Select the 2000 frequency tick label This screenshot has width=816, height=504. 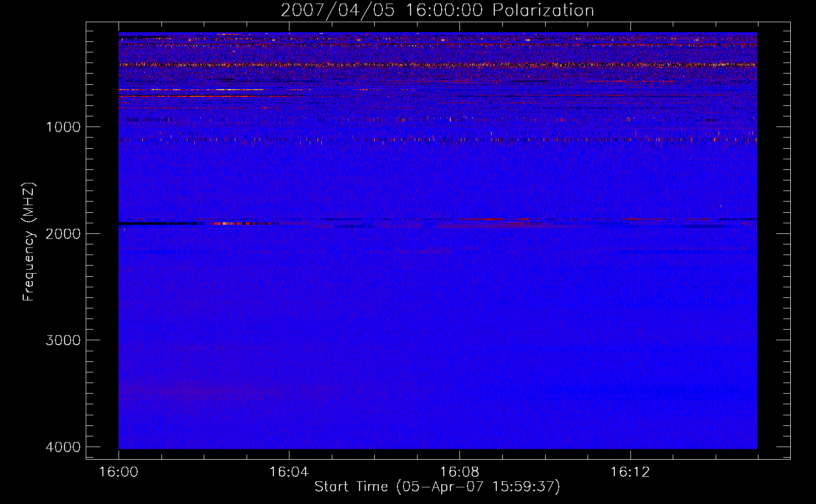(x=63, y=233)
